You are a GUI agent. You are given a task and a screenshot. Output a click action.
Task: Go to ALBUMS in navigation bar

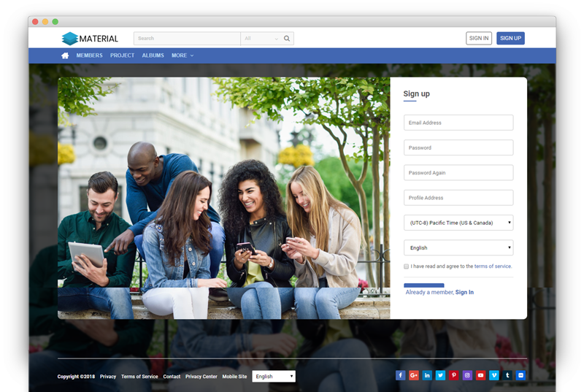153,55
